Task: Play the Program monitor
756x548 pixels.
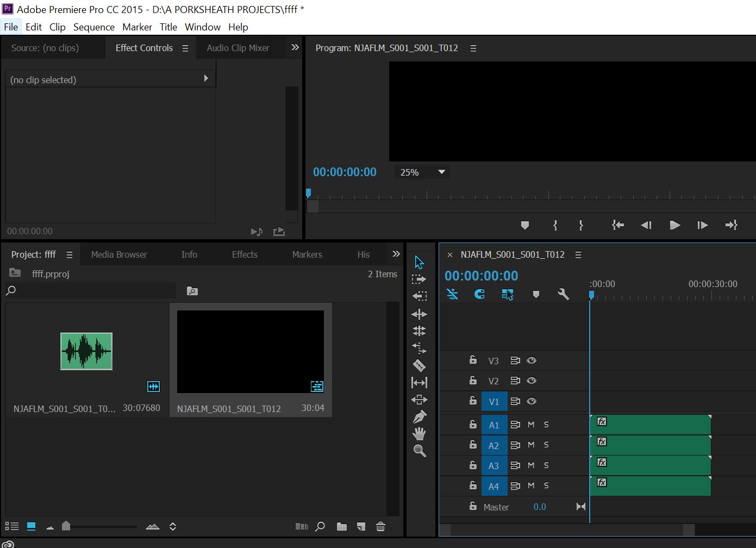Action: click(674, 225)
